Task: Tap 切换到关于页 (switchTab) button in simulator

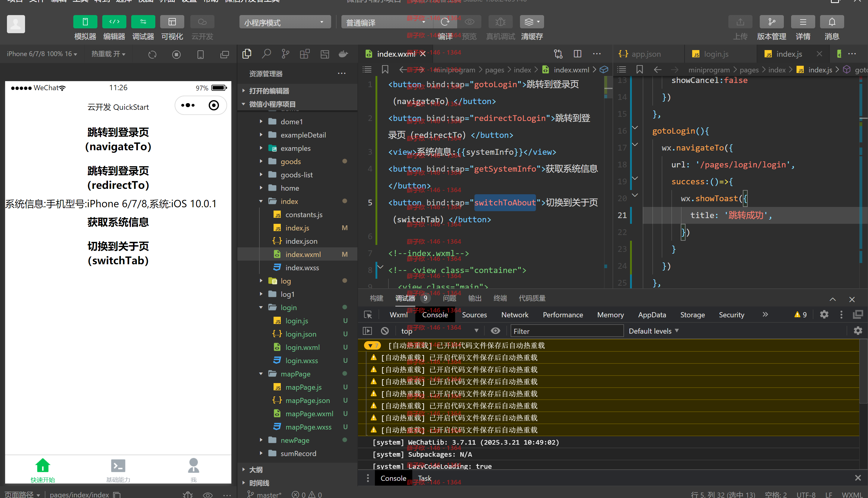Action: click(x=118, y=253)
